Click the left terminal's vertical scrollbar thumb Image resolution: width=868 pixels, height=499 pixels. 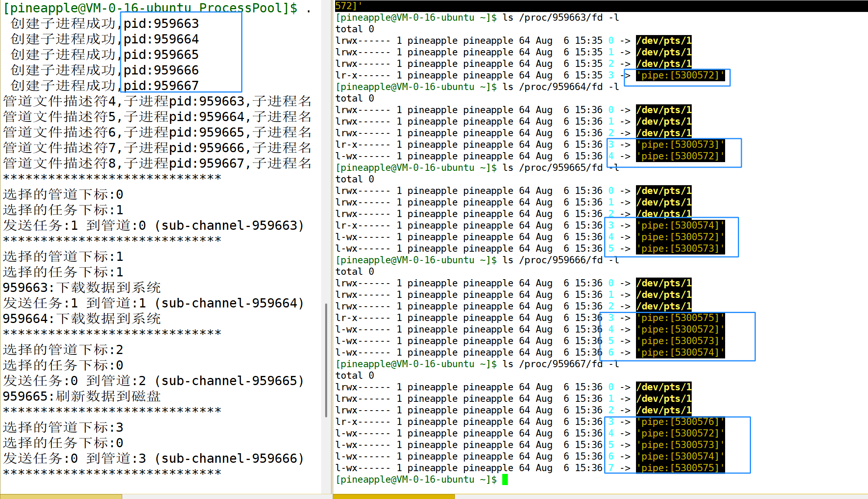coord(326,360)
